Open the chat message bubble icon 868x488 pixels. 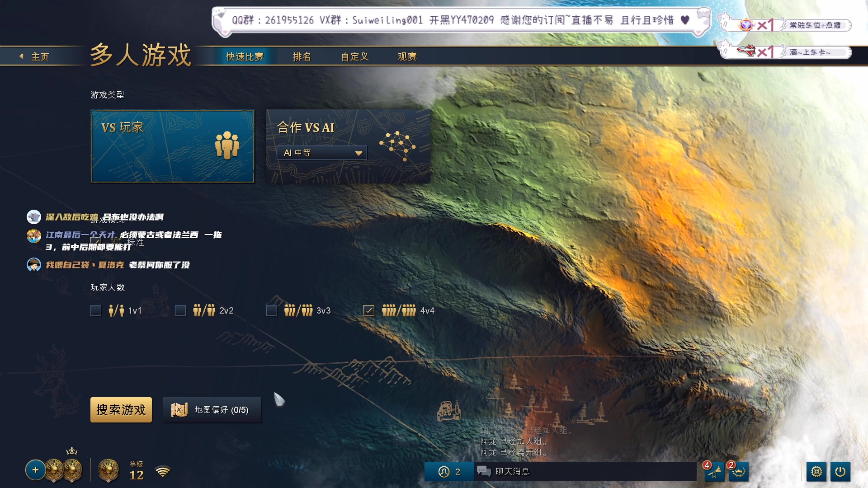coord(483,471)
